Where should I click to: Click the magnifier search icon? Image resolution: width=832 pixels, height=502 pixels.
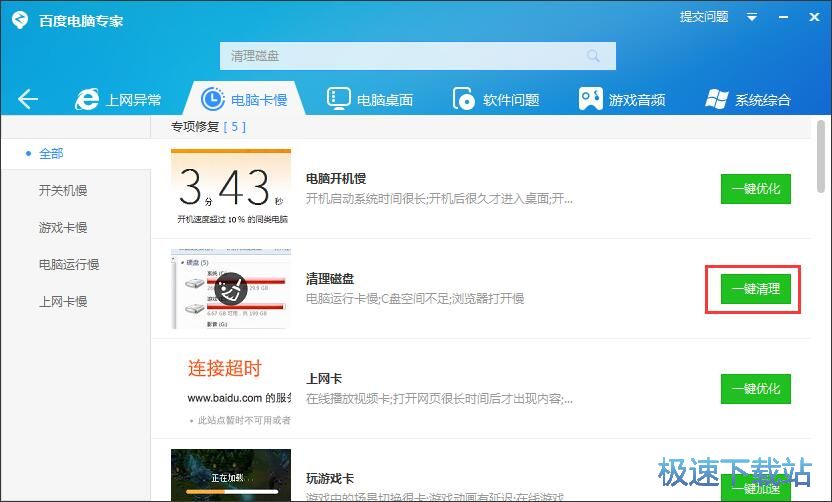click(593, 56)
